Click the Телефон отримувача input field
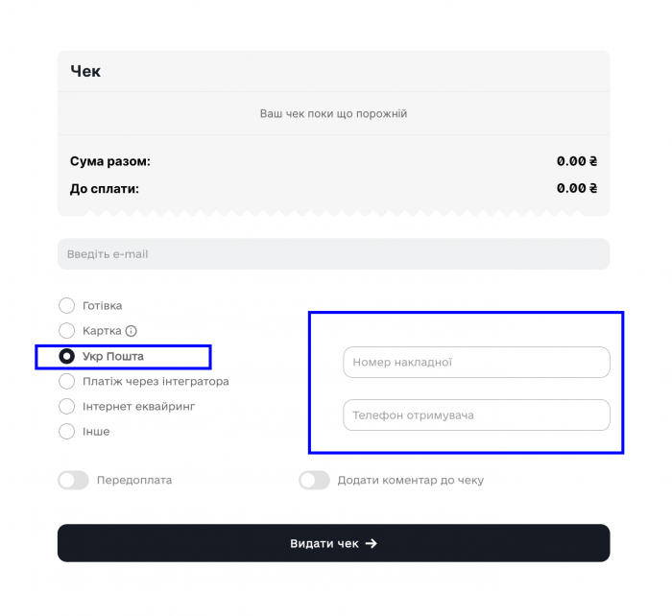 click(x=476, y=415)
